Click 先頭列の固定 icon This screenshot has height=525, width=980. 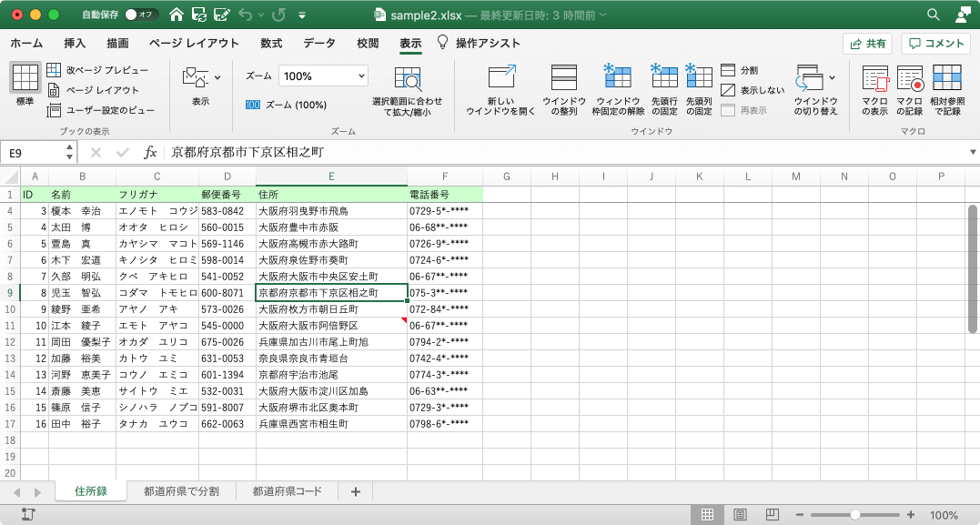699,76
